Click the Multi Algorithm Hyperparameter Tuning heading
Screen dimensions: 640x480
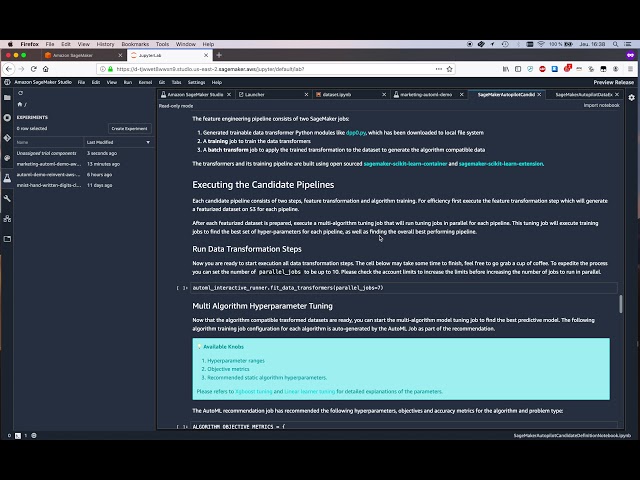pyautogui.click(x=262, y=306)
